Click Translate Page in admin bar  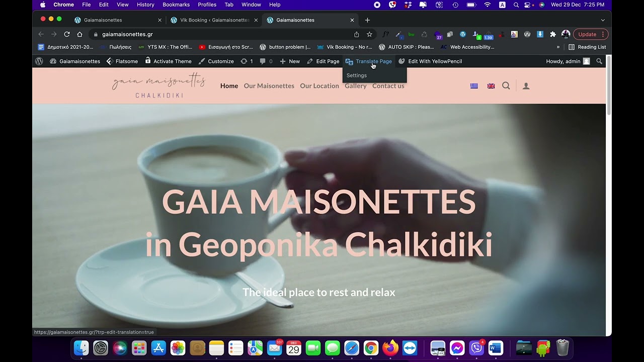coord(369,61)
